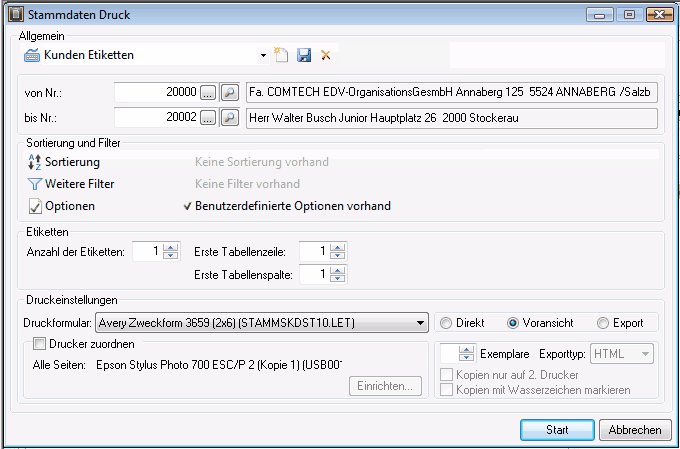Open Sortierung settings link
This screenshot has width=680, height=449.
[72, 162]
